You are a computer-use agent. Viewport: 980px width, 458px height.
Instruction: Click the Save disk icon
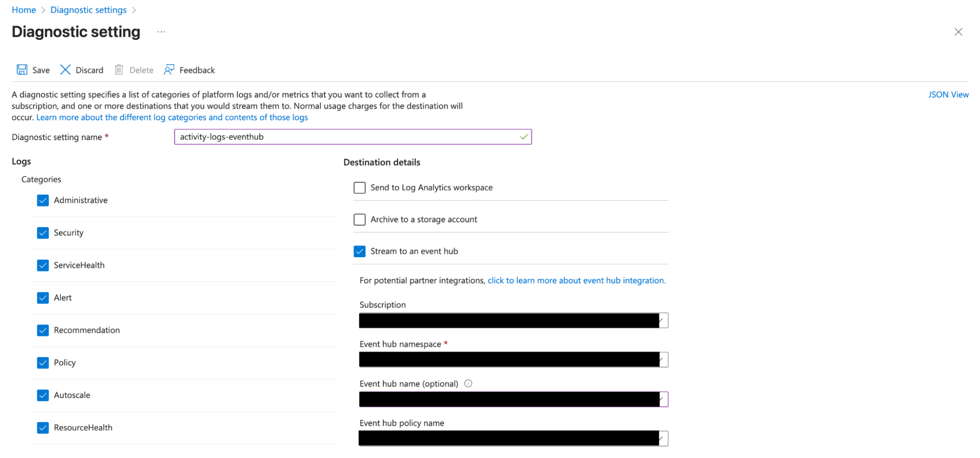(x=22, y=70)
